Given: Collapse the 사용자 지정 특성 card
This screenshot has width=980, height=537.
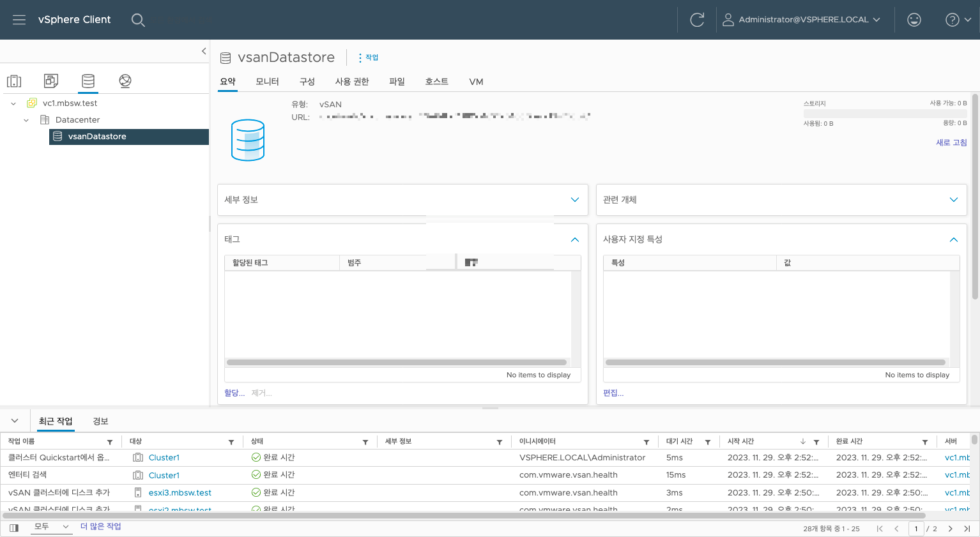Looking at the screenshot, I should (954, 239).
